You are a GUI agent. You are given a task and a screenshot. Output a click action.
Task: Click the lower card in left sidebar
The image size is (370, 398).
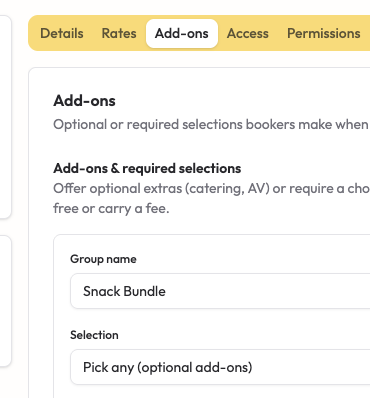click(x=5, y=301)
